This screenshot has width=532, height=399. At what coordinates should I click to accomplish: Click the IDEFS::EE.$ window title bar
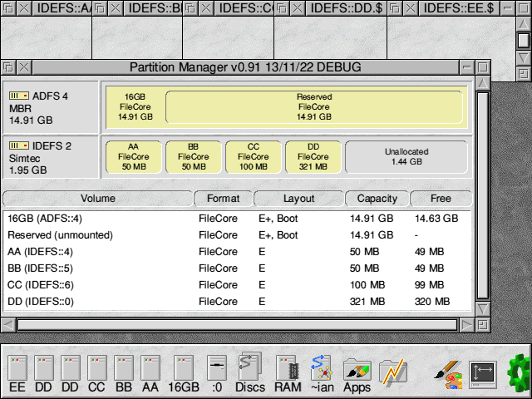coord(459,7)
